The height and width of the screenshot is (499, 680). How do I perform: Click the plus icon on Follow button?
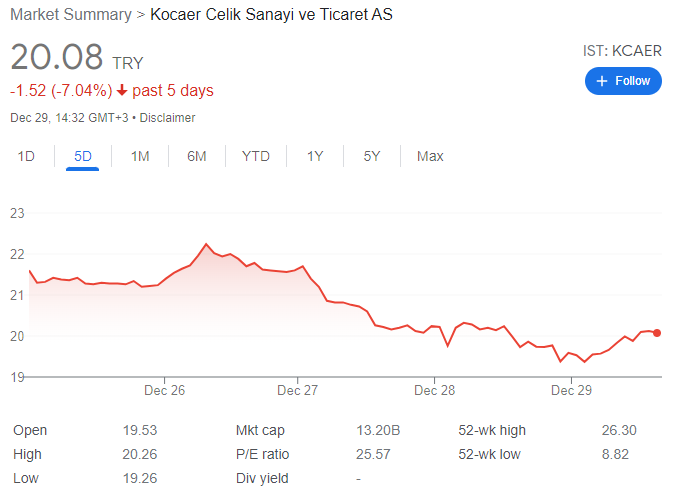[x=602, y=81]
